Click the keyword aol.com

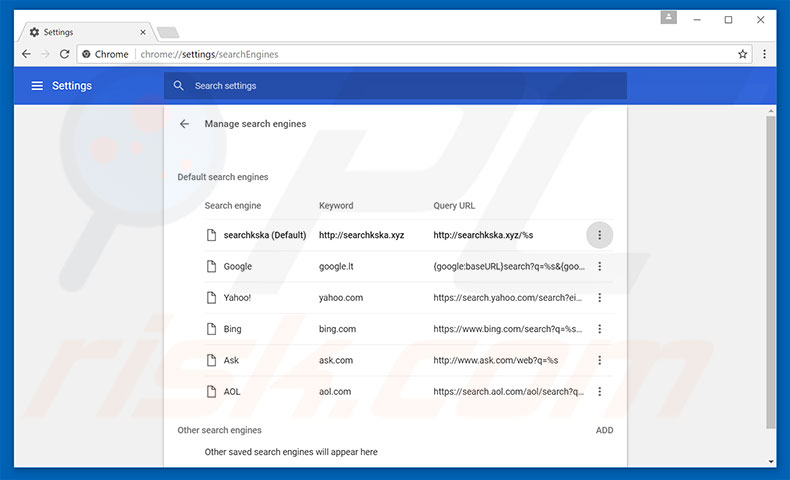(335, 391)
